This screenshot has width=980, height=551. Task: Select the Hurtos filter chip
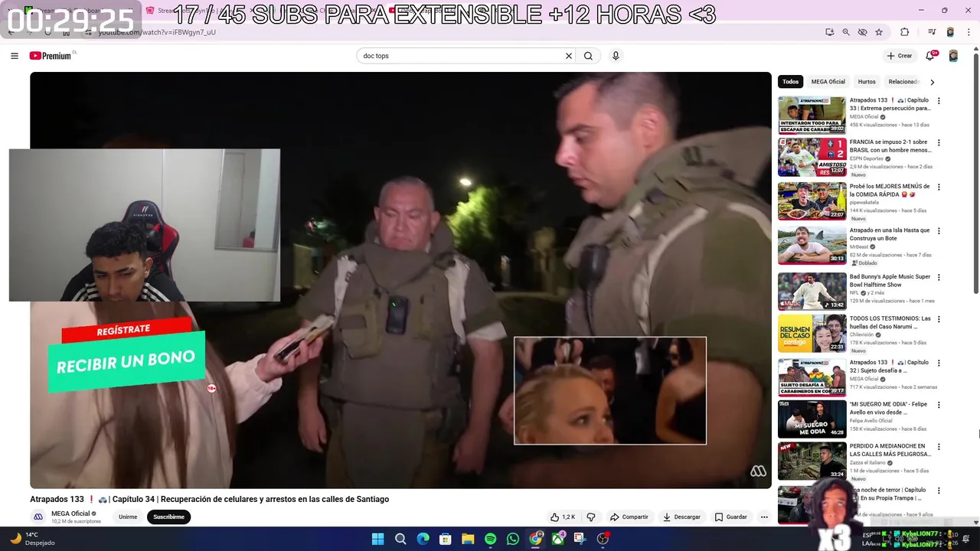click(x=867, y=82)
